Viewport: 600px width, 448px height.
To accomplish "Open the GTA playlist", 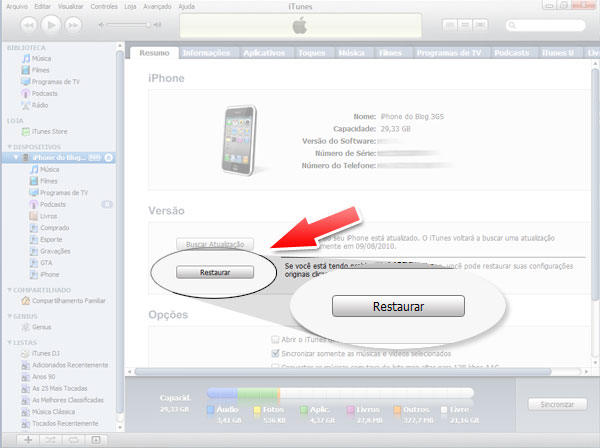I will point(41,263).
